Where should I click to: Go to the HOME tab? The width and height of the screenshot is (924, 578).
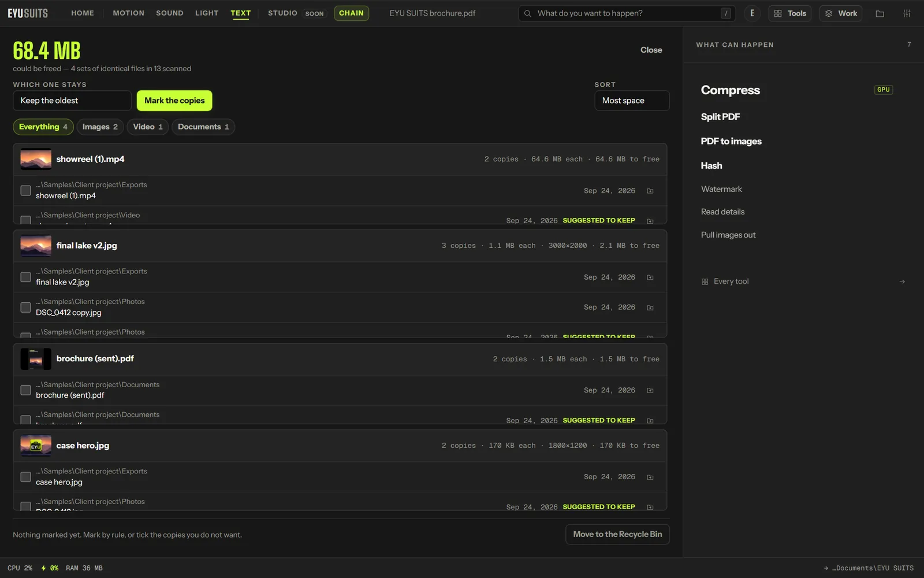point(83,13)
